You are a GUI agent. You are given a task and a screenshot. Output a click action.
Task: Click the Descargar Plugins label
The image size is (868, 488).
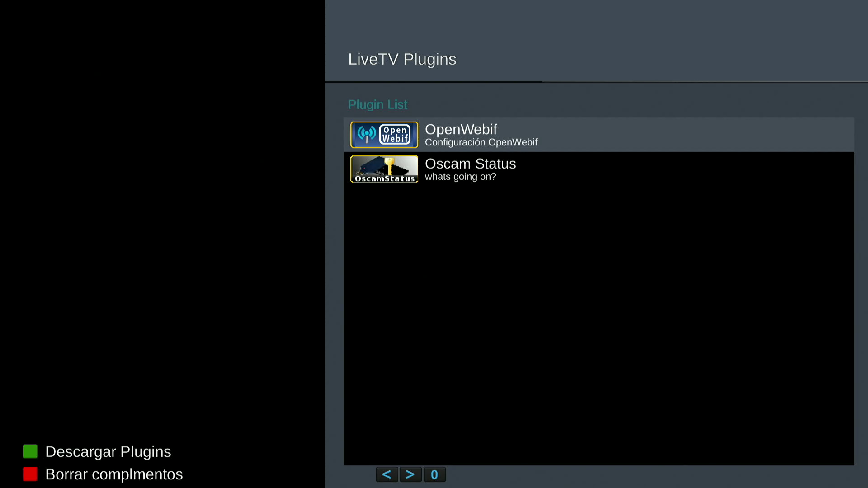[x=108, y=451]
